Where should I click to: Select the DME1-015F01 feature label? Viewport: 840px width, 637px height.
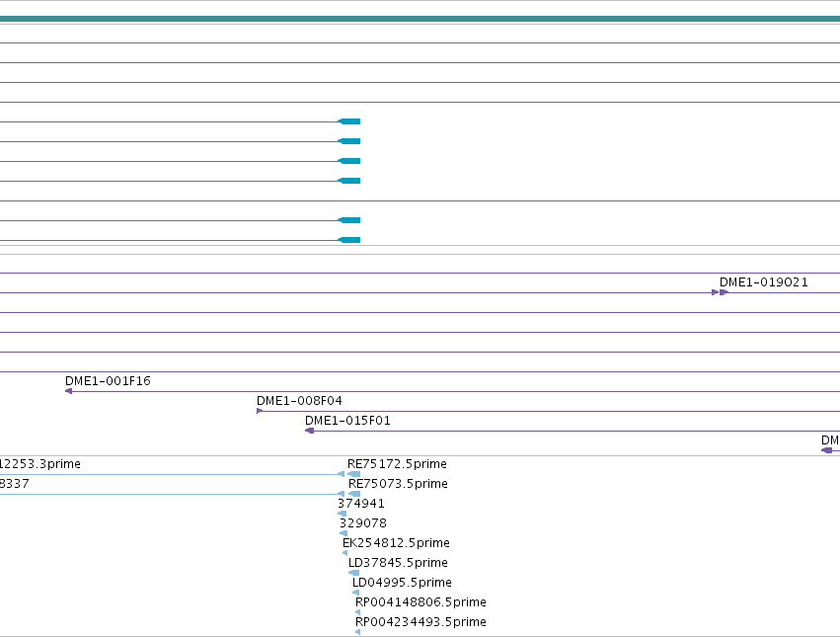[347, 421]
